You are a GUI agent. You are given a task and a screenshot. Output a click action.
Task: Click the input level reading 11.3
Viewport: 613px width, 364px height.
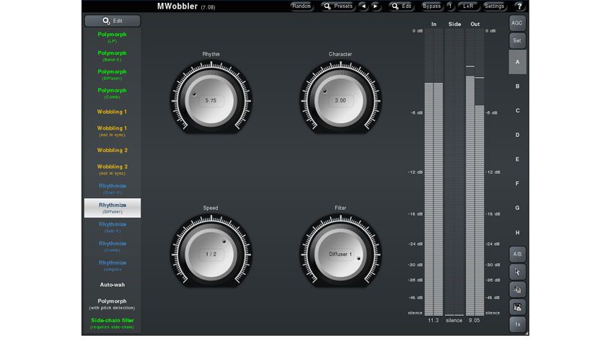pos(433,320)
